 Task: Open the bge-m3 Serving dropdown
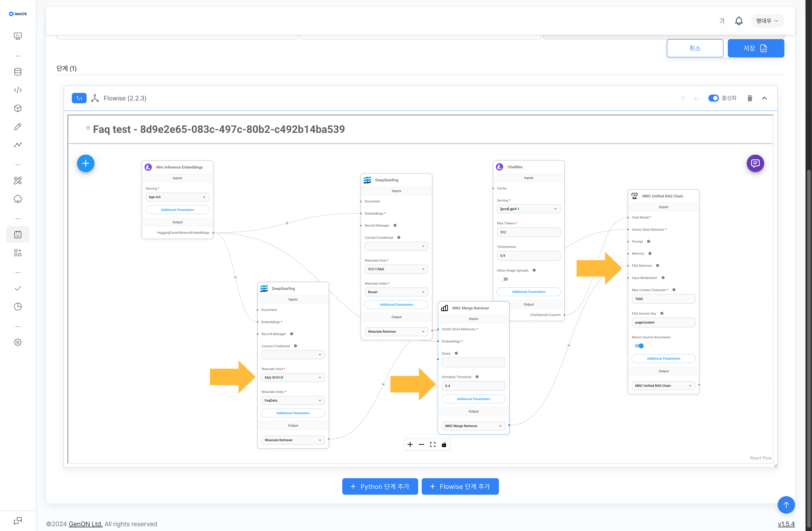(177, 197)
